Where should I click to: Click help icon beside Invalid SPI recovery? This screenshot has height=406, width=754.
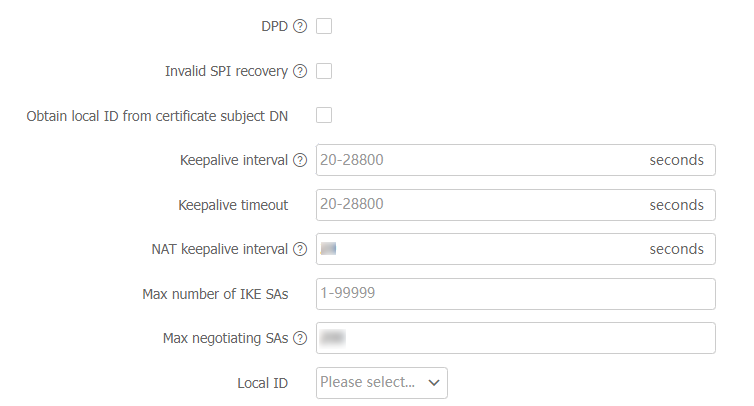click(x=300, y=72)
